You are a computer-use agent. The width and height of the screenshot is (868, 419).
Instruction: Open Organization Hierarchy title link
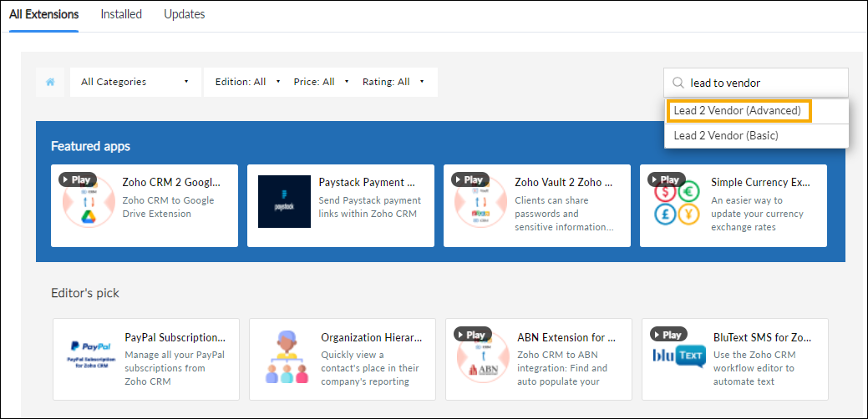click(372, 337)
